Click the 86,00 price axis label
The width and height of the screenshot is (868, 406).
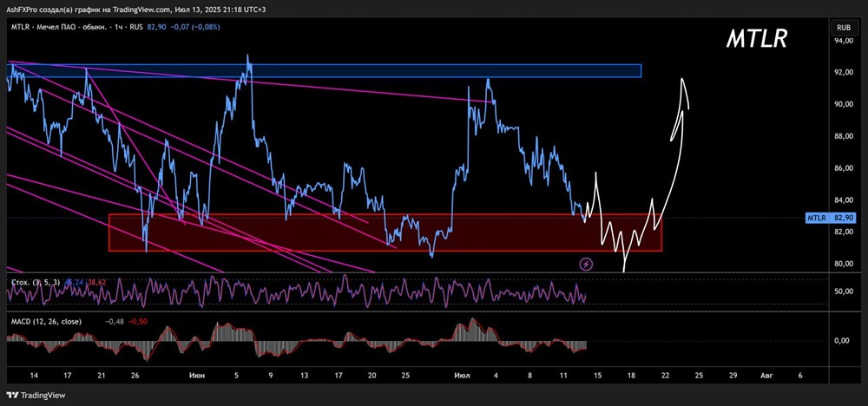pyautogui.click(x=845, y=168)
